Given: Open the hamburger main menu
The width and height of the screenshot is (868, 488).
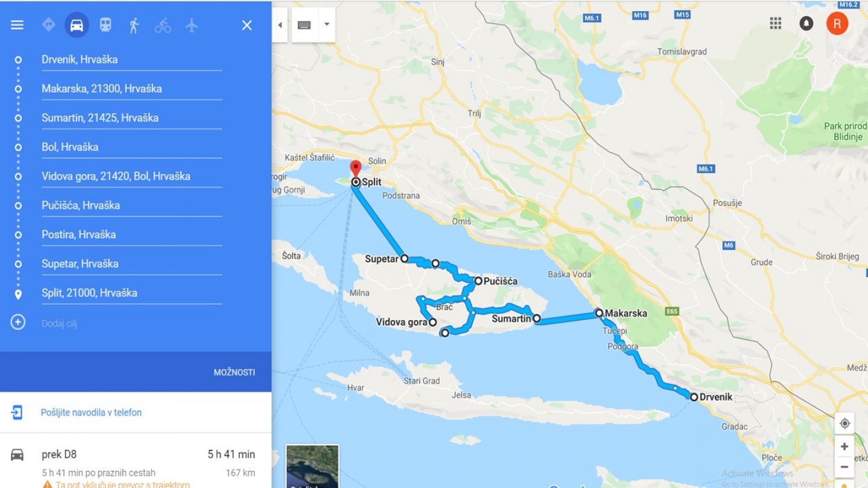Looking at the screenshot, I should pyautogui.click(x=17, y=25).
